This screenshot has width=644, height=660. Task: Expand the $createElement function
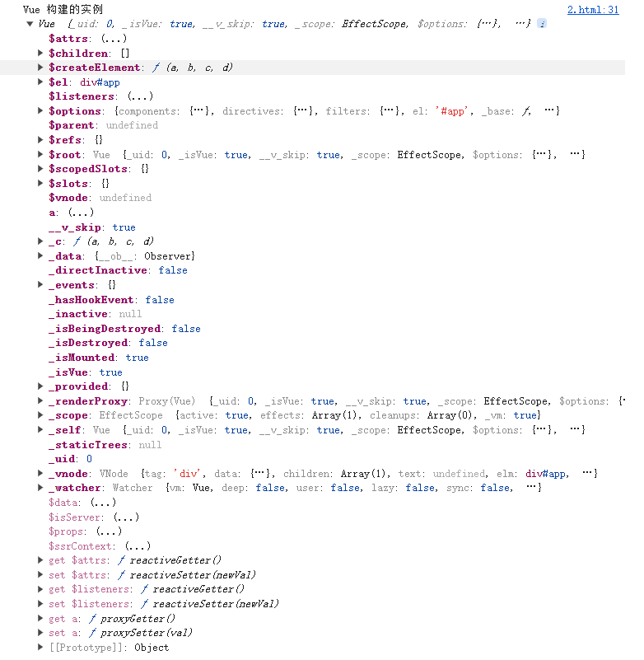pyautogui.click(x=40, y=68)
